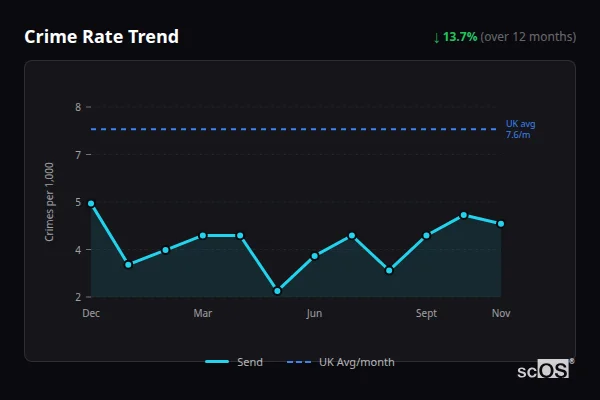Select the Nov data point on the line
The height and width of the screenshot is (400, 600).
(x=501, y=224)
